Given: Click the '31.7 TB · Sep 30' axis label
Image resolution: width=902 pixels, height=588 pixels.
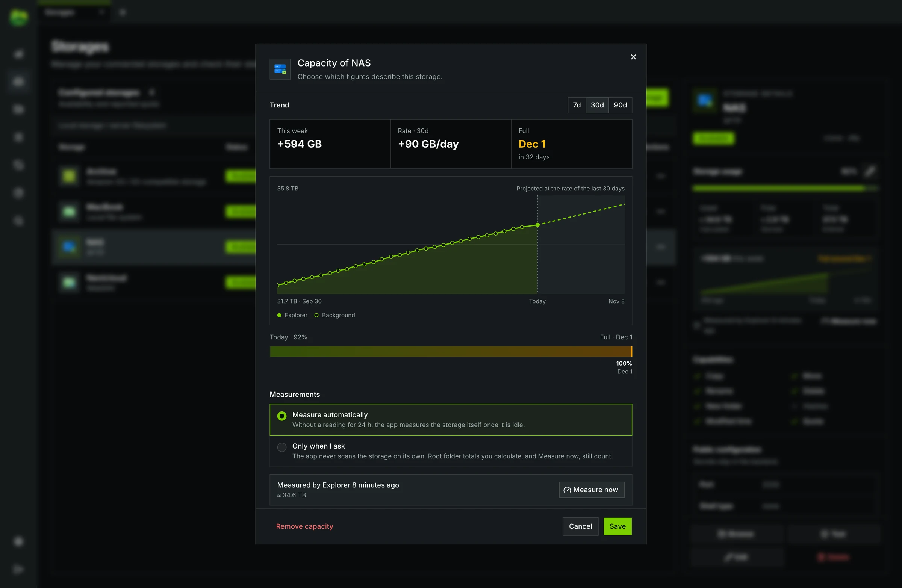Looking at the screenshot, I should pos(299,301).
